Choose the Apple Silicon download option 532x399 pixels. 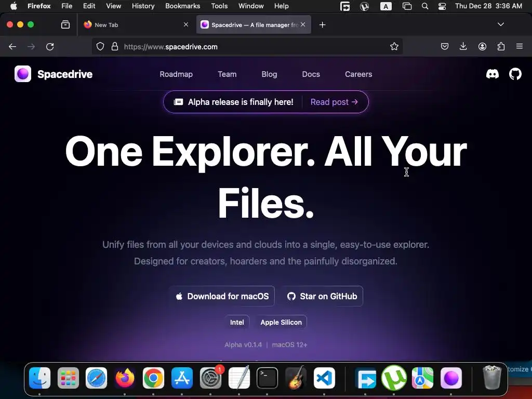click(x=281, y=322)
